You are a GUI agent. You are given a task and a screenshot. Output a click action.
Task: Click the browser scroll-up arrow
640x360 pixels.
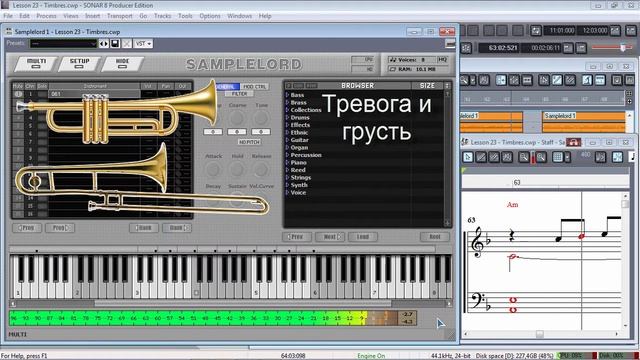click(447, 94)
